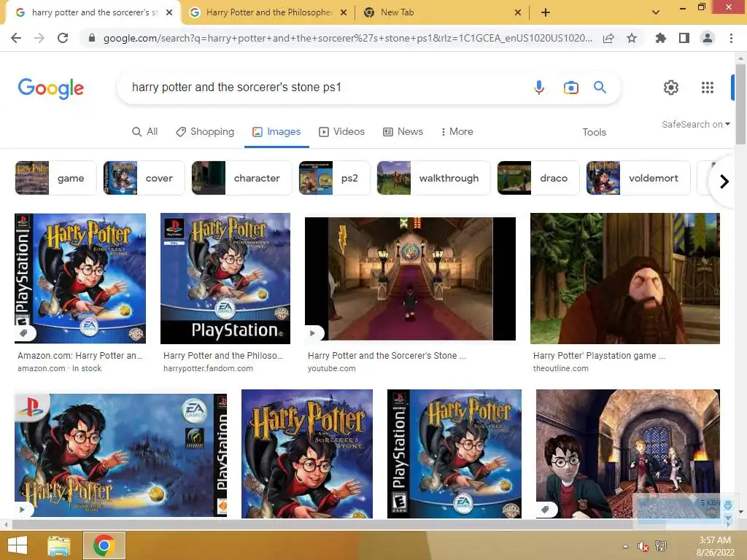
Task: Open the network tray icon
Action: pos(661,546)
